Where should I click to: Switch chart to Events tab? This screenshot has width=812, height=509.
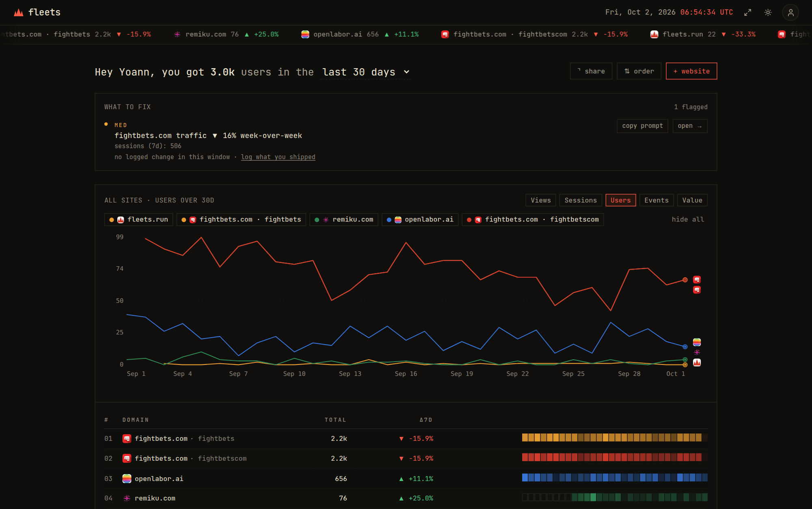pos(657,200)
